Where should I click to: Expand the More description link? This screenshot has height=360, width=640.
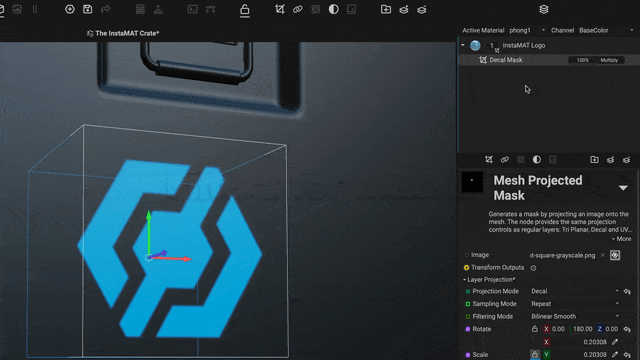(x=622, y=239)
